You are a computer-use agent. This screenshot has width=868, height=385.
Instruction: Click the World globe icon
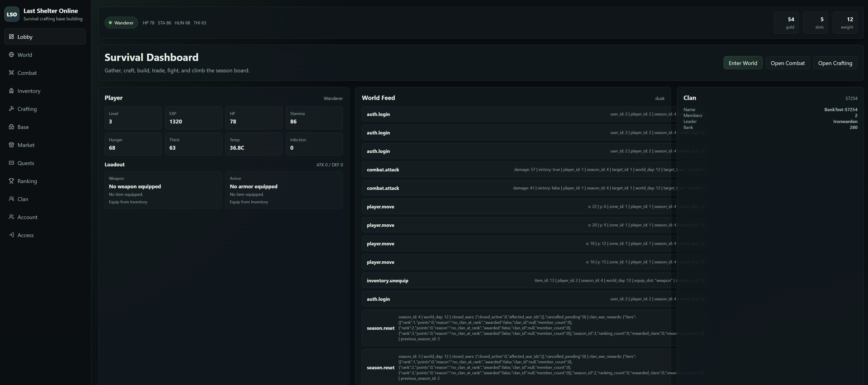pyautogui.click(x=11, y=55)
